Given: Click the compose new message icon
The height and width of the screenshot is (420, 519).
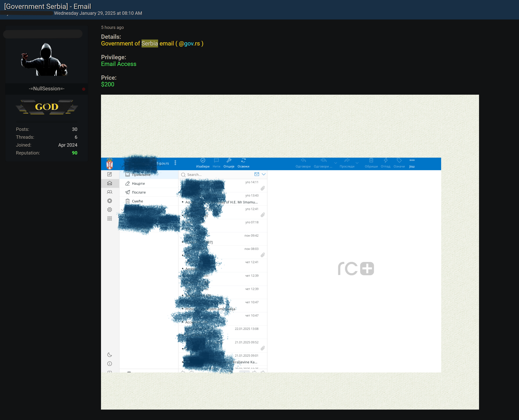Looking at the screenshot, I should coord(110,174).
